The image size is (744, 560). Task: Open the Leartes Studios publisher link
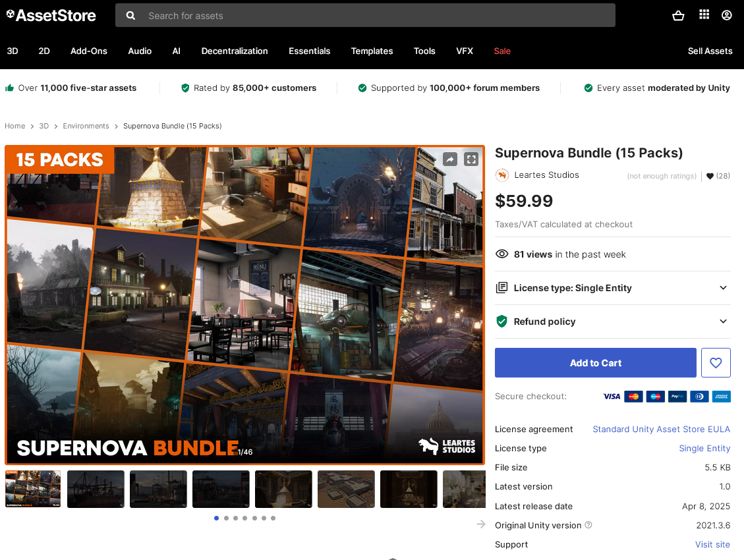(x=546, y=175)
